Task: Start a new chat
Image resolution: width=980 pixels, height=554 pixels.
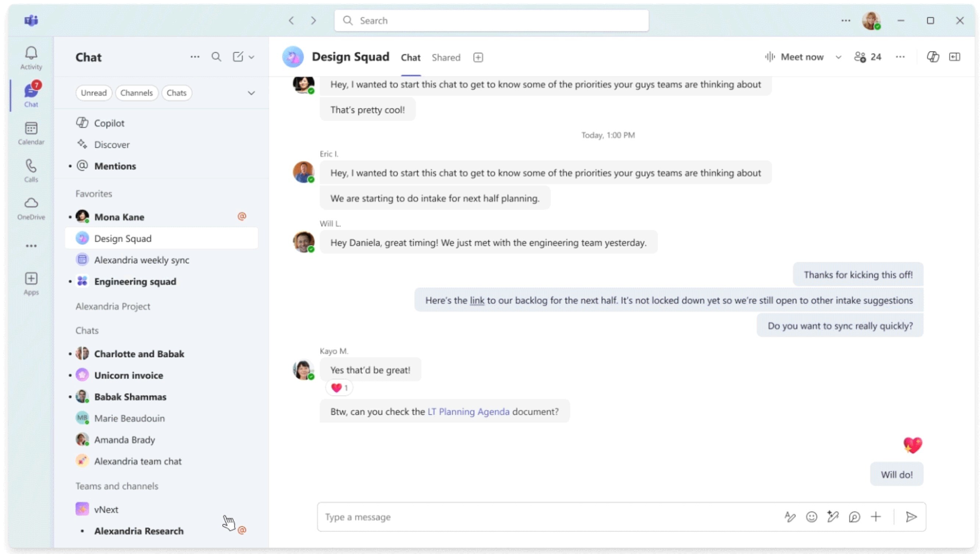Action: pyautogui.click(x=238, y=56)
